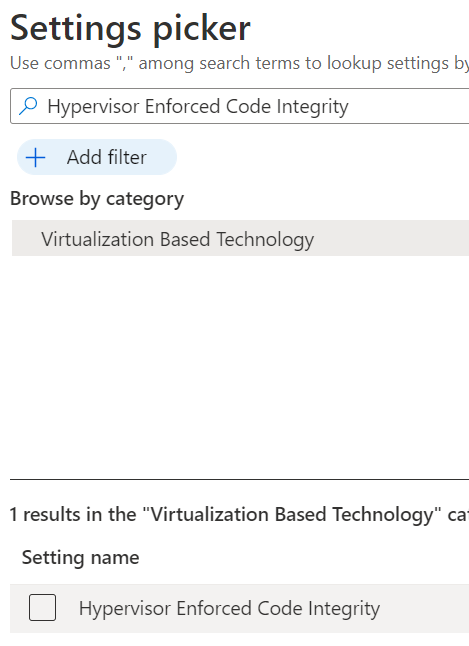This screenshot has width=469, height=646.
Task: Click the 'Code Integrity' text in the result row
Action: [319, 609]
